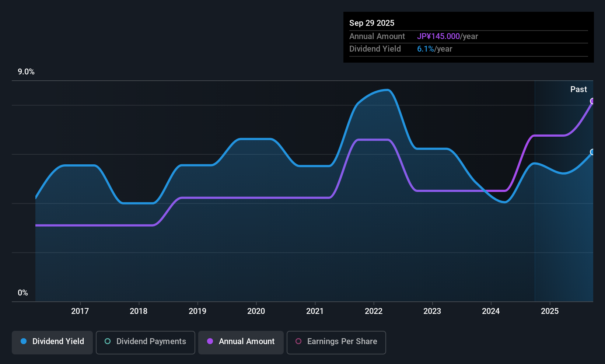Viewport: 605px width, 364px height.
Task: Toggle the Earnings Per Share series off
Action: pyautogui.click(x=336, y=342)
